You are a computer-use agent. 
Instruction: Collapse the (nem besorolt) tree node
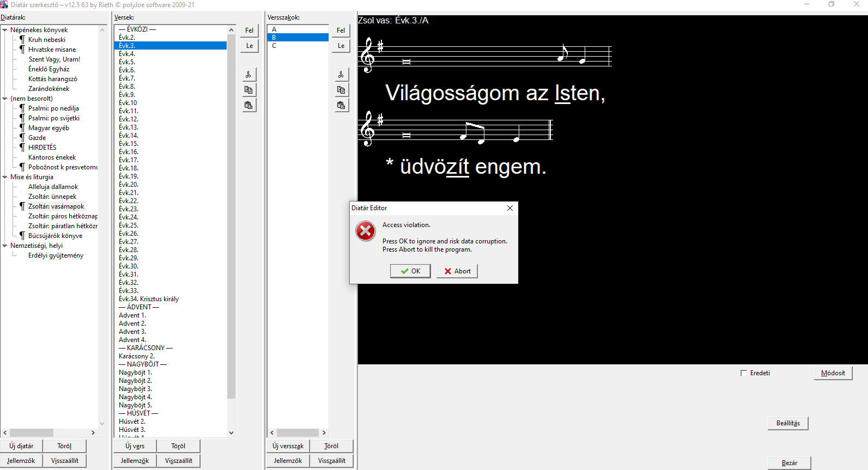point(5,99)
